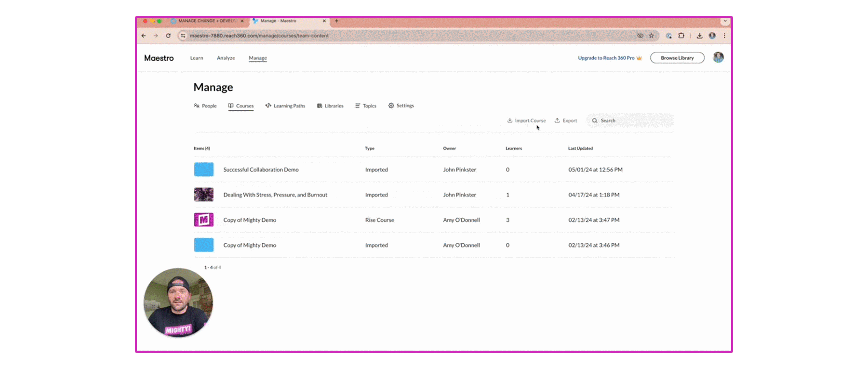Focus the Search courses field

point(629,120)
